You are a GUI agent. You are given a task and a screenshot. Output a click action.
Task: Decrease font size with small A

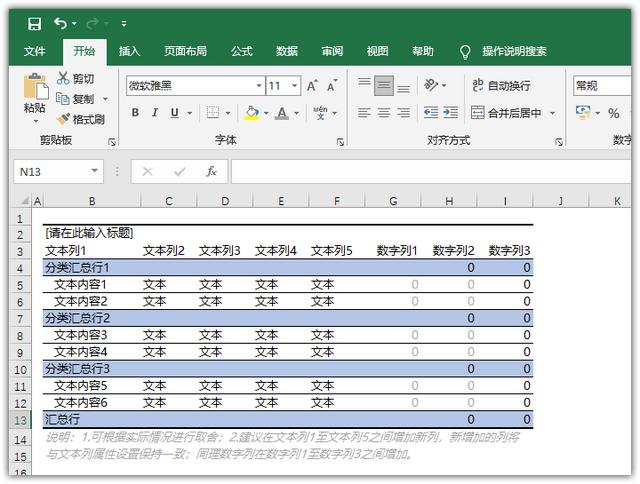point(332,86)
